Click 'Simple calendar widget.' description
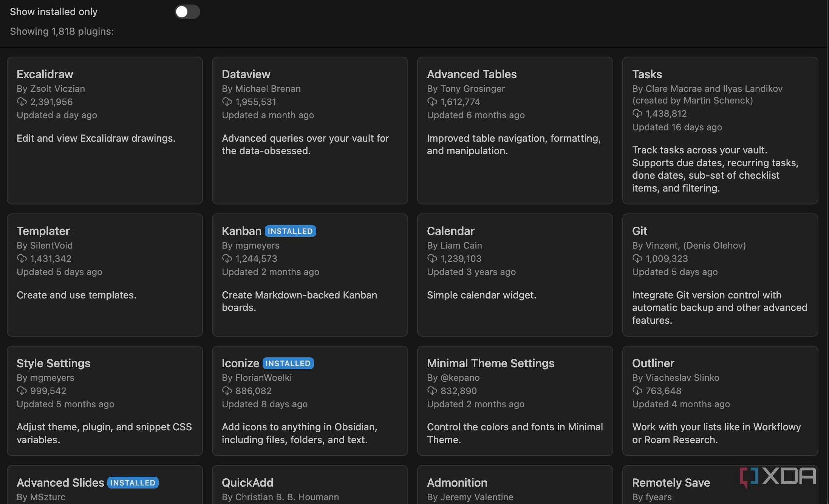The height and width of the screenshot is (504, 829). pyautogui.click(x=481, y=295)
